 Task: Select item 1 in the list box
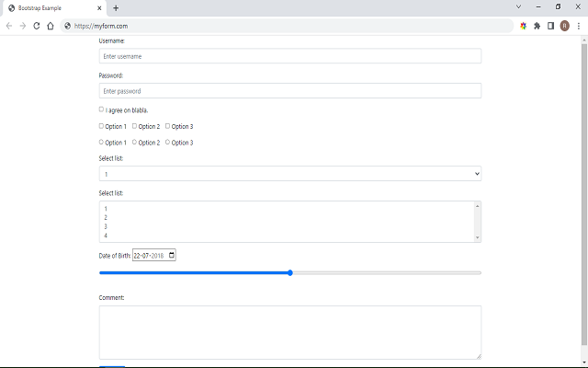pyautogui.click(x=107, y=209)
